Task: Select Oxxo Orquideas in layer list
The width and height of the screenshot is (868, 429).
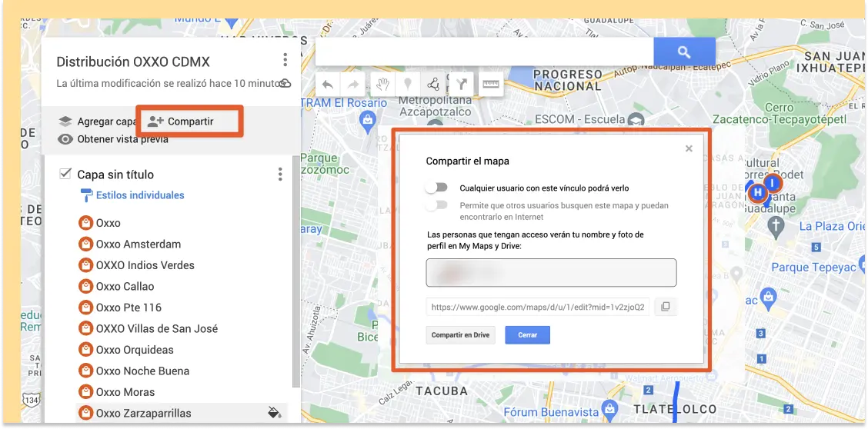Action: (135, 350)
